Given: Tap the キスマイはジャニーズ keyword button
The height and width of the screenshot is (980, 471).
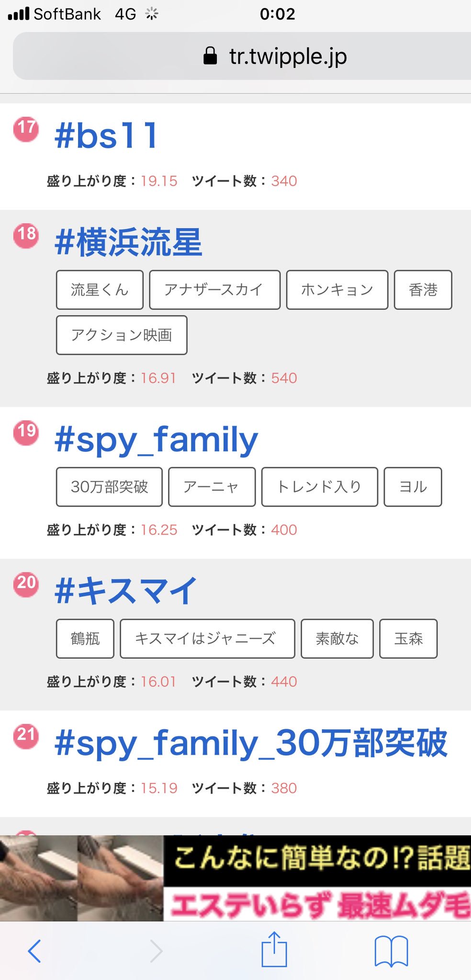Looking at the screenshot, I should [208, 639].
